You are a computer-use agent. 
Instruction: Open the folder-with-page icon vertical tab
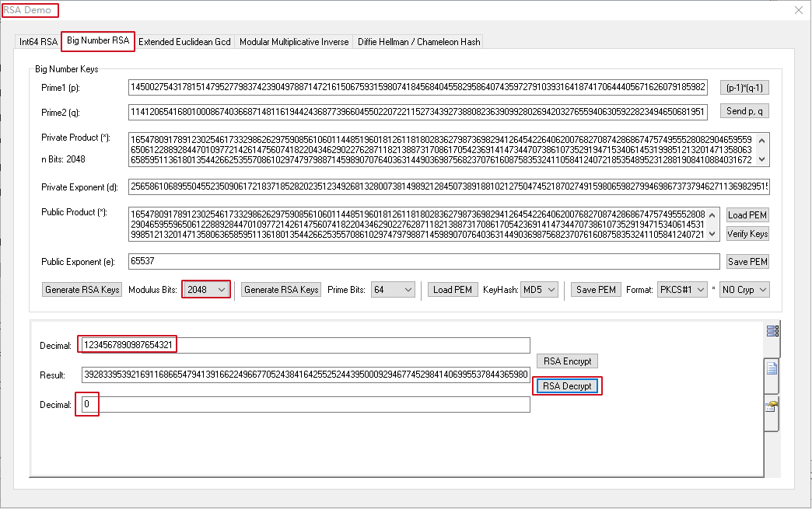[772, 406]
